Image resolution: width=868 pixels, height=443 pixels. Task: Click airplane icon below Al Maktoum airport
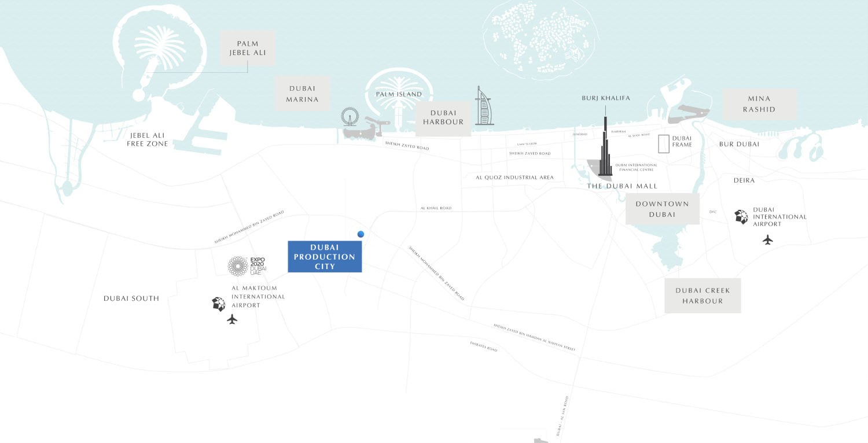[233, 319]
